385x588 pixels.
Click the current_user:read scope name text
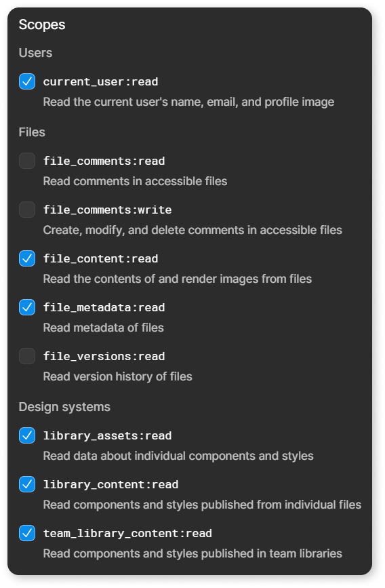point(100,82)
